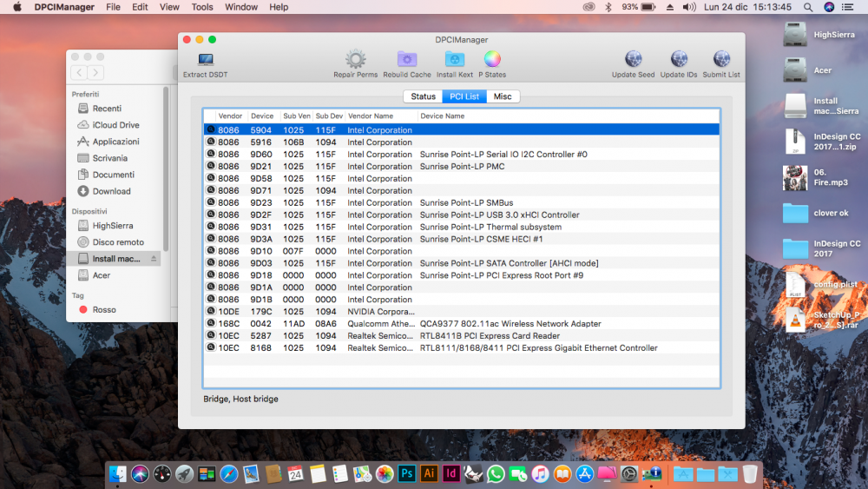Open Spotlight search in the menu bar

[808, 7]
